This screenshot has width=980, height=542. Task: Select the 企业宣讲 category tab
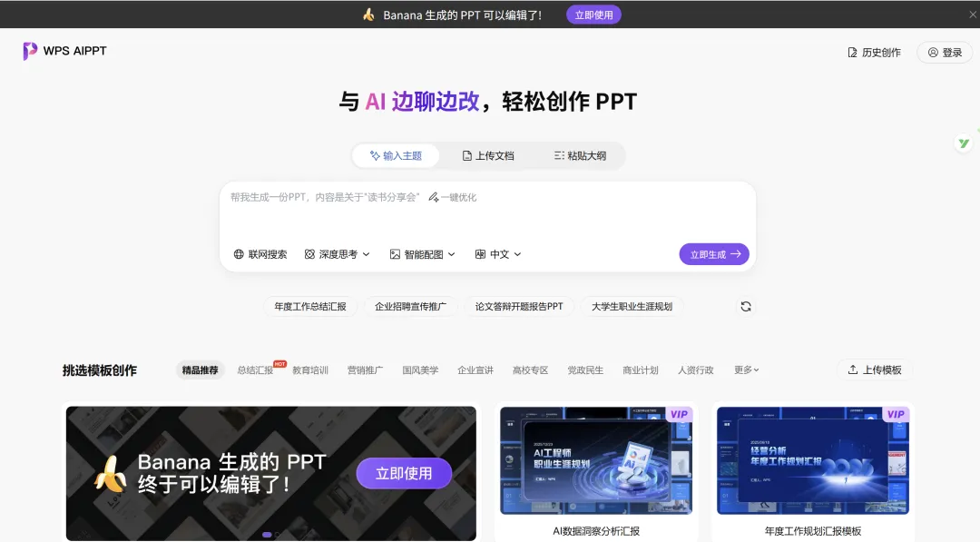[475, 370]
